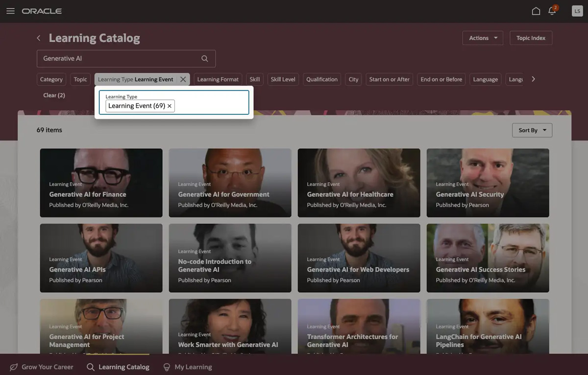Remove the Learning Event (69) tag

click(x=170, y=106)
